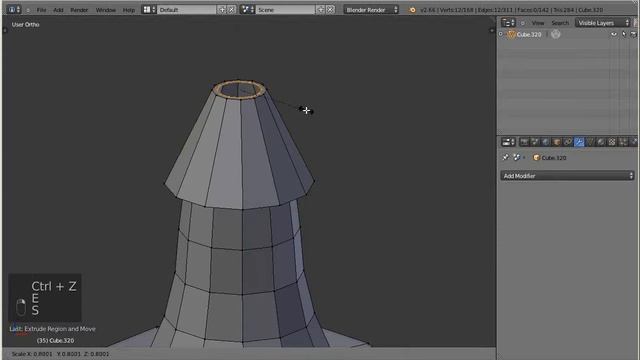Edit the Scene name field
Viewport: 640px width, 360px height.
[x=285, y=9]
